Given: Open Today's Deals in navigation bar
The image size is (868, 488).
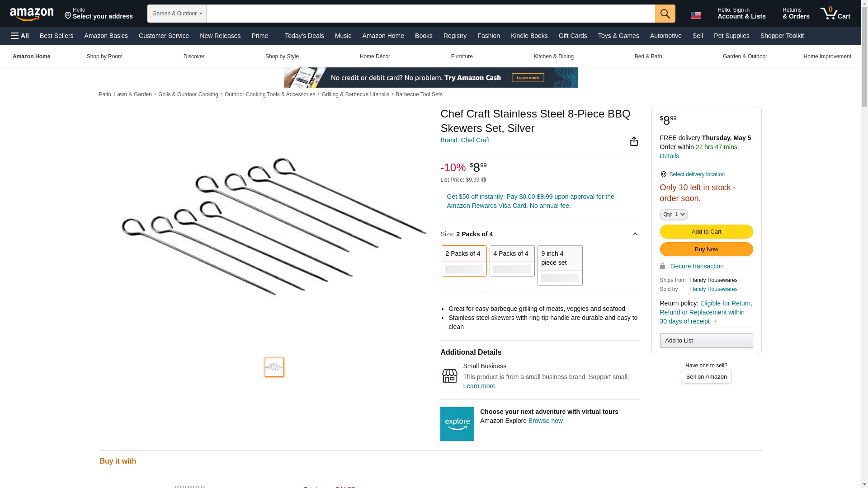Looking at the screenshot, I should (304, 36).
